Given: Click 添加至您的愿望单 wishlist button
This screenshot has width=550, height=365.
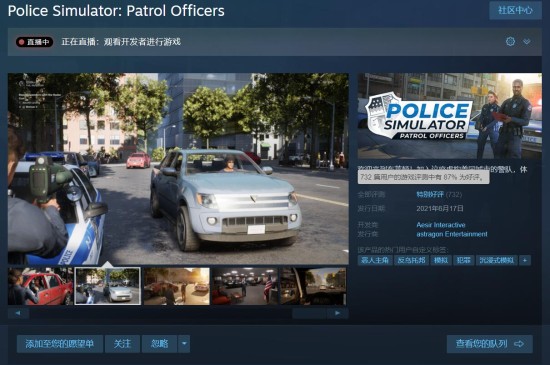Looking at the screenshot, I should [60, 344].
